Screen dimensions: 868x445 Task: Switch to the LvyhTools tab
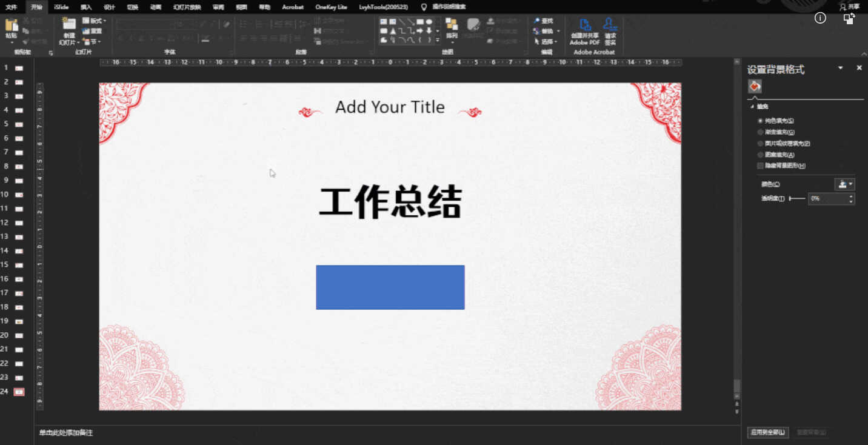[x=384, y=7]
